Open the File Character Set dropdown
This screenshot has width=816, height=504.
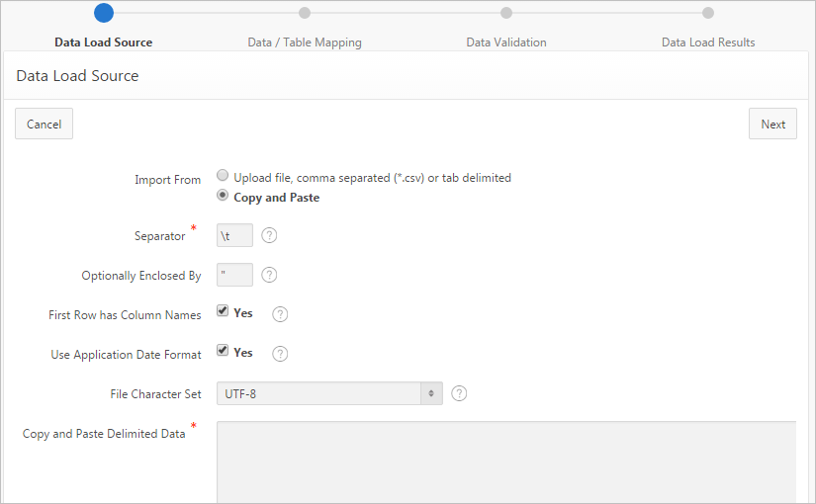(x=329, y=393)
